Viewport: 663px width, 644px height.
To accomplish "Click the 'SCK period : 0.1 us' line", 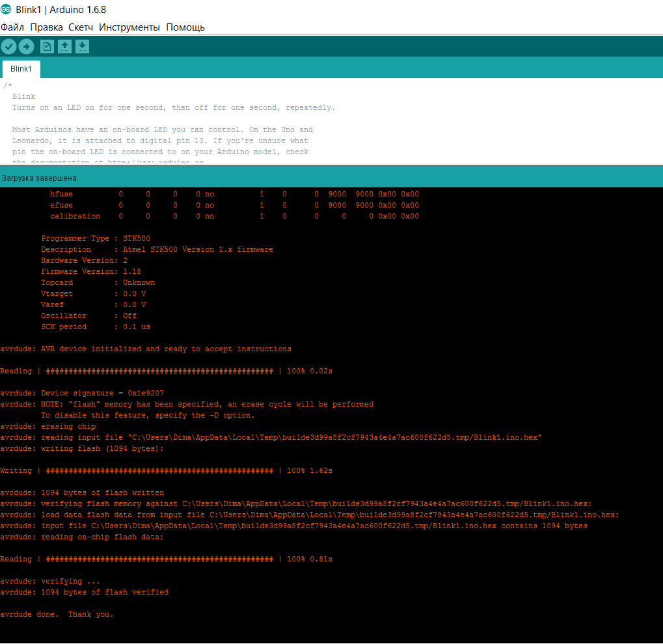I will 96,327.
